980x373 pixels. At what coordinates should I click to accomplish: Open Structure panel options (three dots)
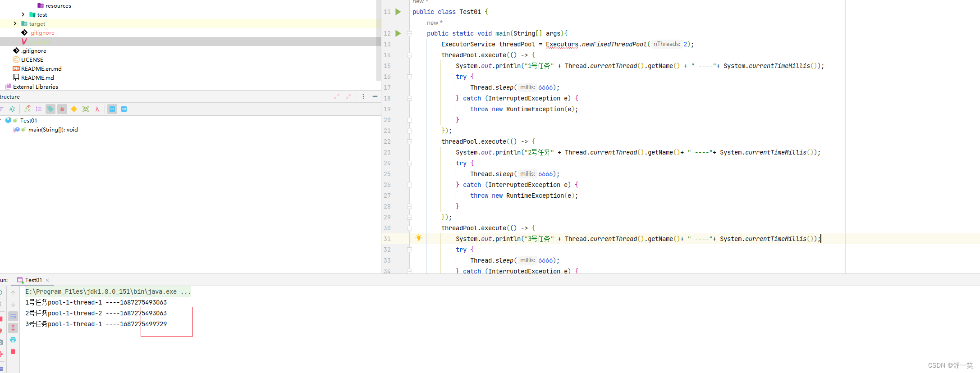pyautogui.click(x=363, y=96)
